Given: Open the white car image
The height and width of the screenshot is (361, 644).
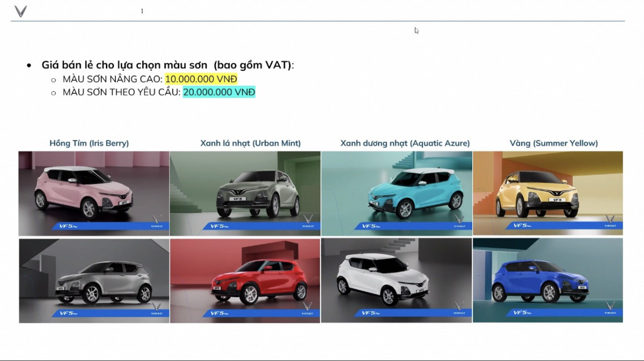Looking at the screenshot, I should point(397,281).
